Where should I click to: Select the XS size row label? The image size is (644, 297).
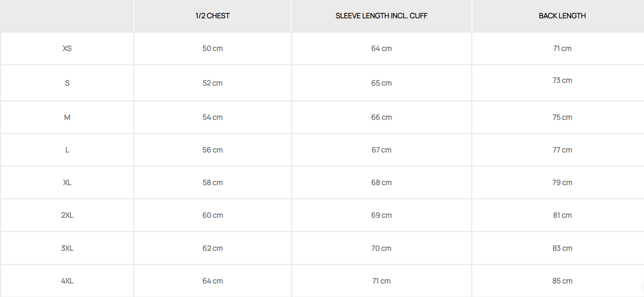(67, 49)
